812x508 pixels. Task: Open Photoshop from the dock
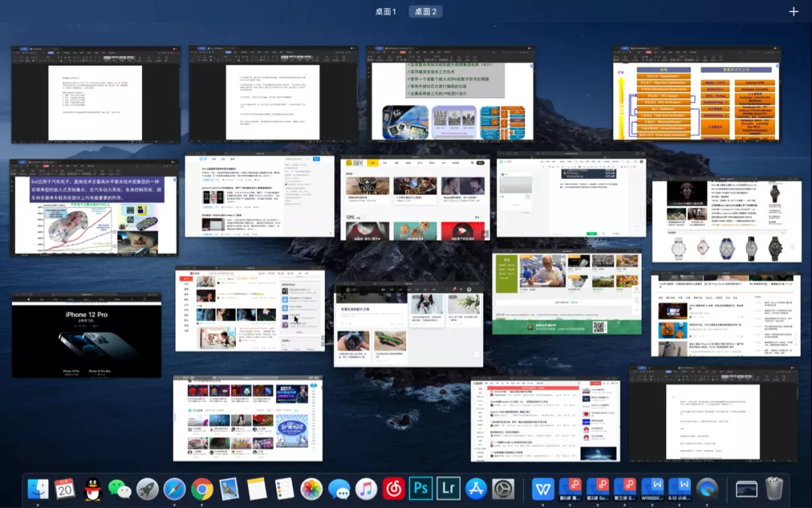[x=420, y=488]
